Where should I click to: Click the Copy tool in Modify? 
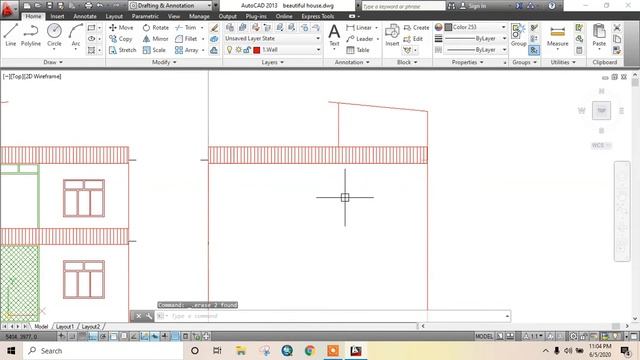tap(120, 39)
